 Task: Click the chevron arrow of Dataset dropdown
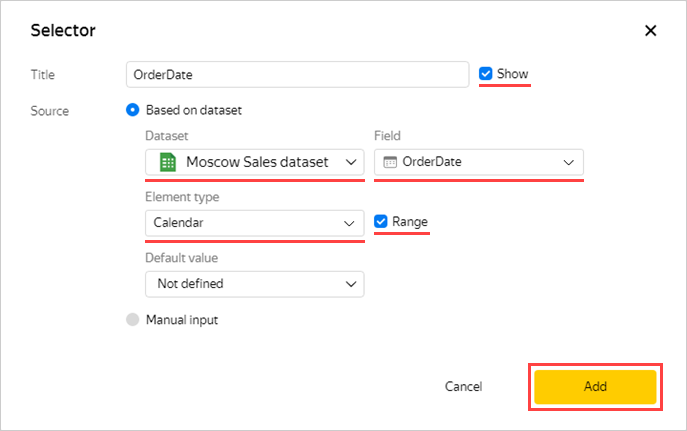point(350,162)
